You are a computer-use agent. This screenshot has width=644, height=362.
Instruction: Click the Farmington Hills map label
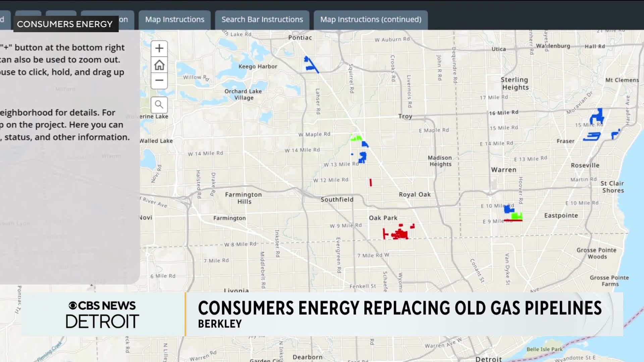(x=244, y=198)
